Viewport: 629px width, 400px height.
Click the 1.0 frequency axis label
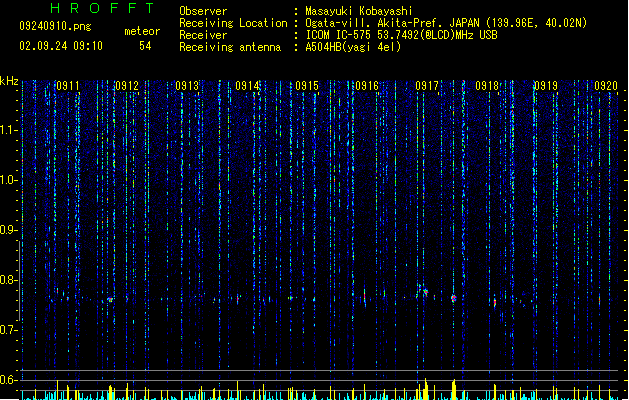pos(8,180)
